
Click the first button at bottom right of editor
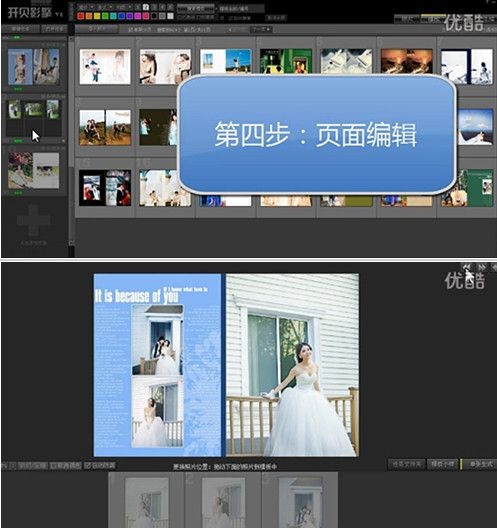coord(406,464)
